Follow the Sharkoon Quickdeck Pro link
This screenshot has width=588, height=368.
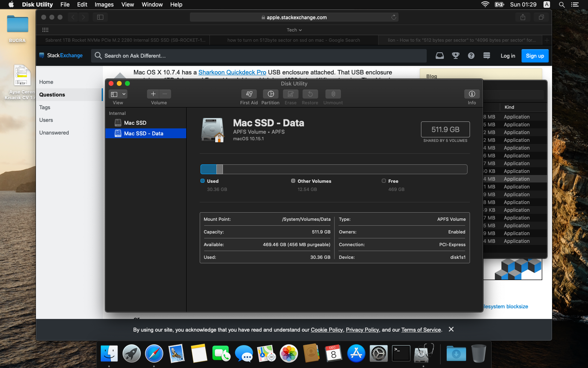coord(232,72)
